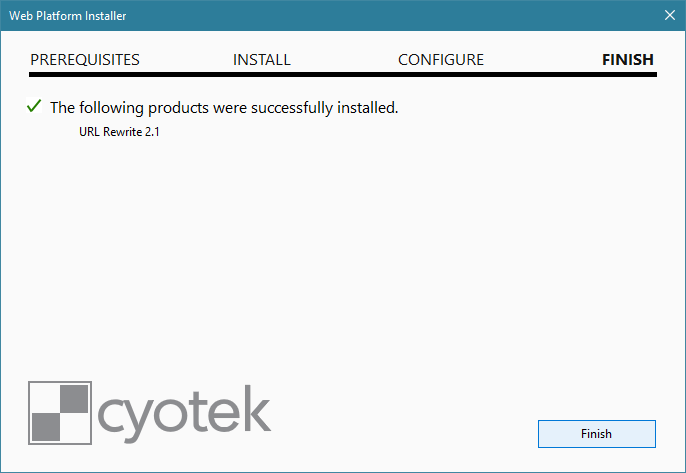Click the upper-right gray square in logo
This screenshot has width=686, height=473.
click(74, 399)
